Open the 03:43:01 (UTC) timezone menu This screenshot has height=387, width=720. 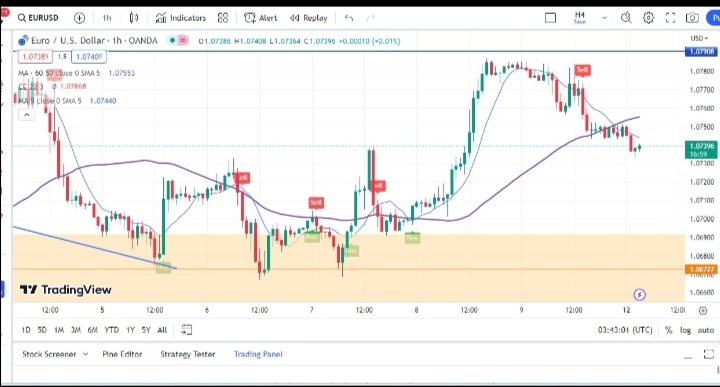[x=624, y=330]
